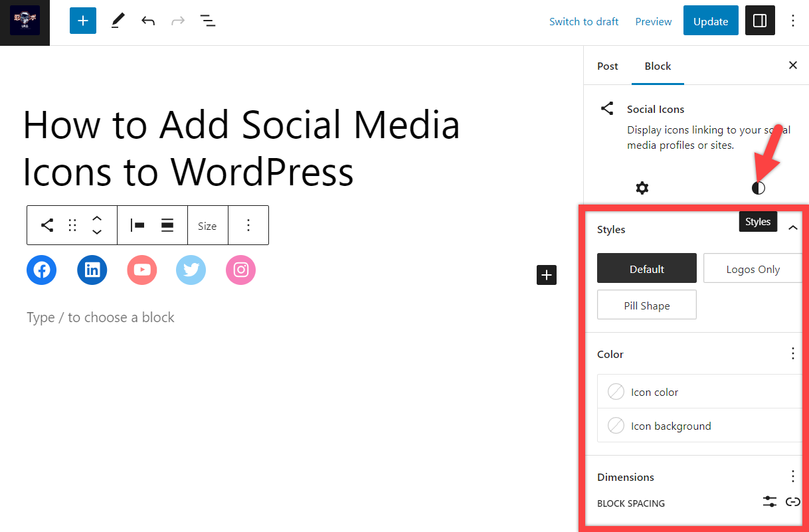Open the Icon color picker

[x=700, y=392]
